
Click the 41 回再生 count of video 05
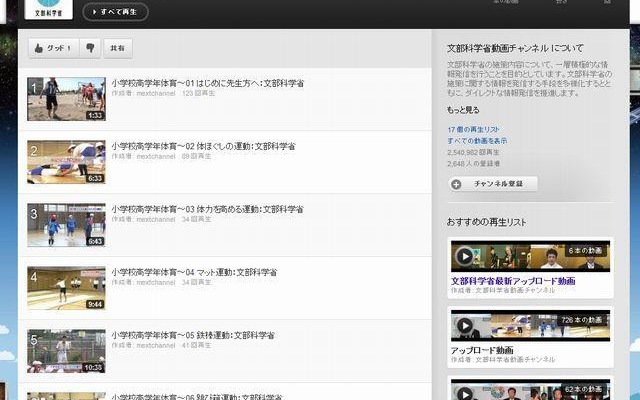click(196, 345)
